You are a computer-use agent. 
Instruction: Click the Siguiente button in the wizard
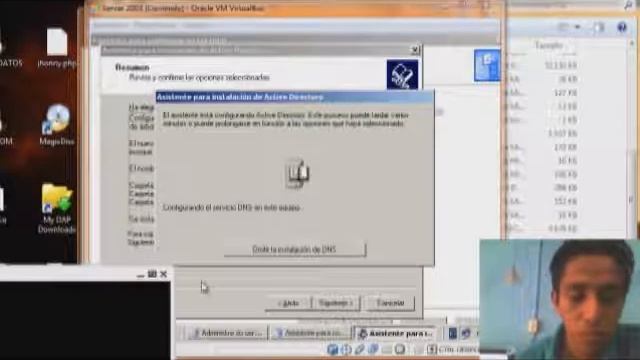(x=336, y=303)
